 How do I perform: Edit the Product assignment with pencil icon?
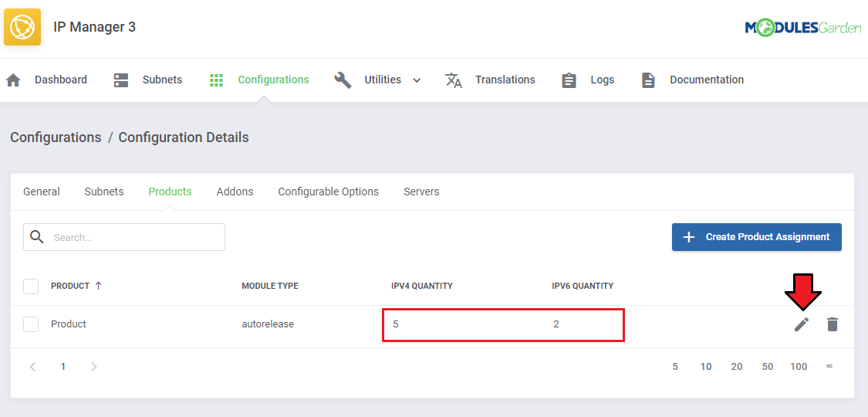(802, 324)
